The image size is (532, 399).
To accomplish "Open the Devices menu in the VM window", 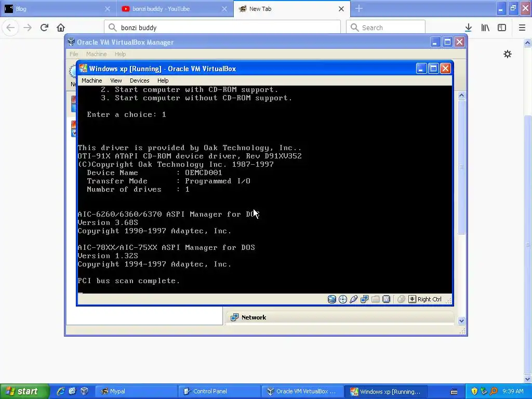I will [x=139, y=81].
